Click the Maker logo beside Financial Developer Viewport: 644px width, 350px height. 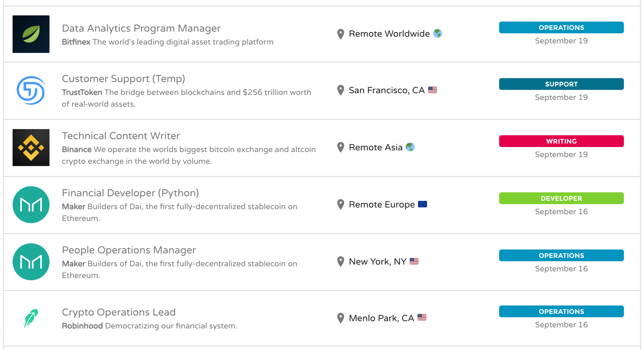31,205
